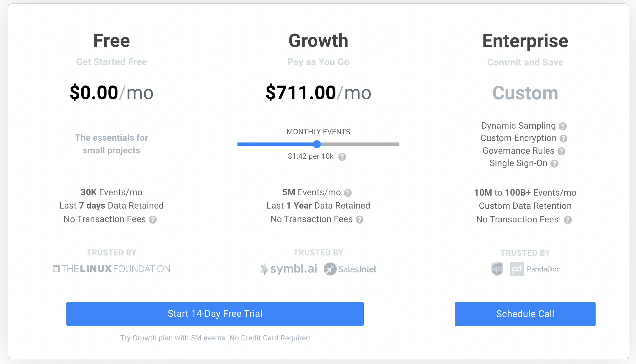Open the Single Sign-On help tooltip
Image resolution: width=636 pixels, height=364 pixels.
tap(555, 164)
